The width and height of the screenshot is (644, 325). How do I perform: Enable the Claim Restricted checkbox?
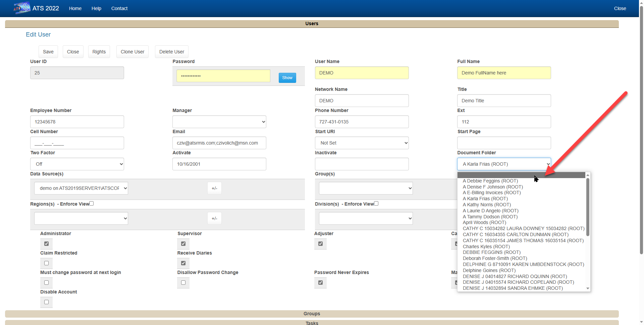pyautogui.click(x=46, y=263)
